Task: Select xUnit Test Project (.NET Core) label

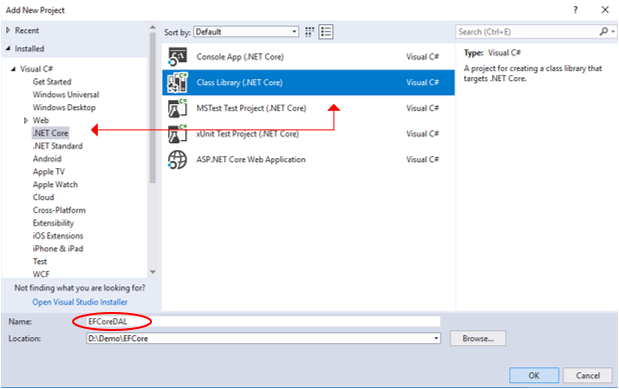Action: (x=248, y=134)
